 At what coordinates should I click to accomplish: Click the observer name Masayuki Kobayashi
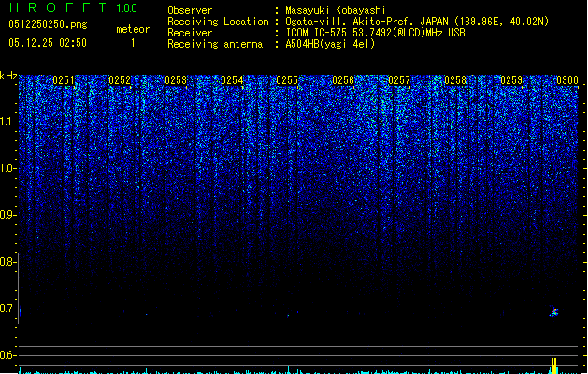(336, 10)
